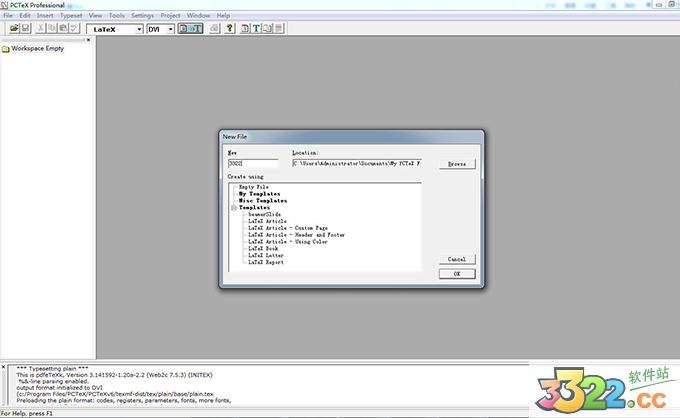
Task: Click Cancel in New File dialog
Action: click(457, 259)
